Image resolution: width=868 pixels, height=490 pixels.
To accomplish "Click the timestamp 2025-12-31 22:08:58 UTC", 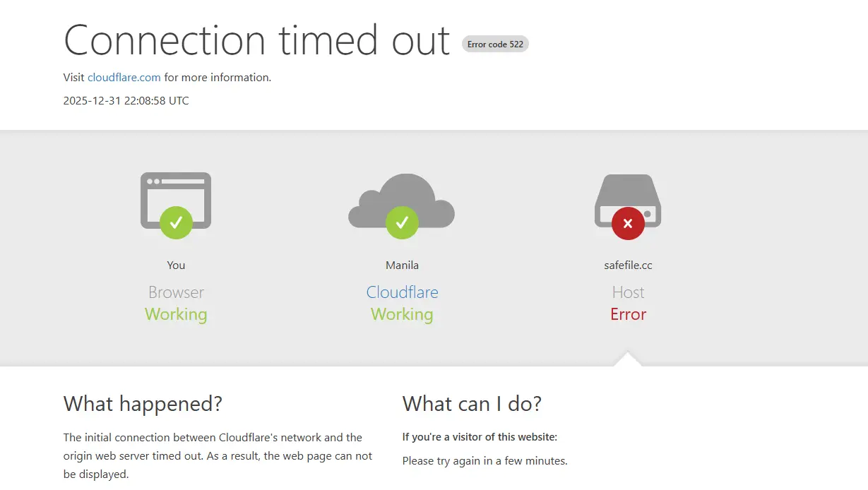I will pos(126,100).
